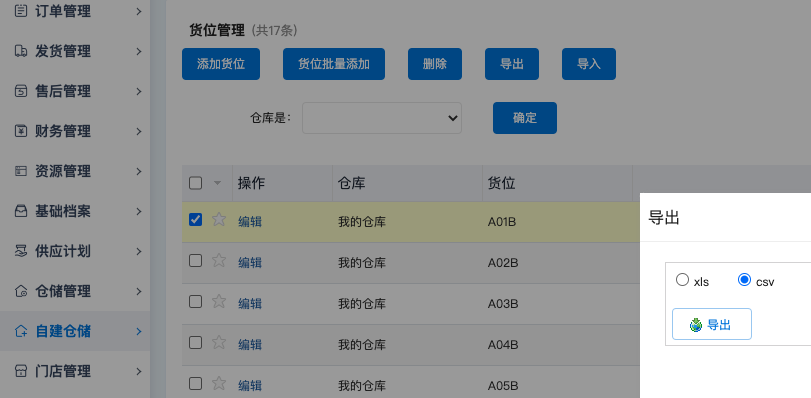Screen dimensions: 811x398
Task: Click the 发货管理 truck icon
Action: pyautogui.click(x=21, y=51)
